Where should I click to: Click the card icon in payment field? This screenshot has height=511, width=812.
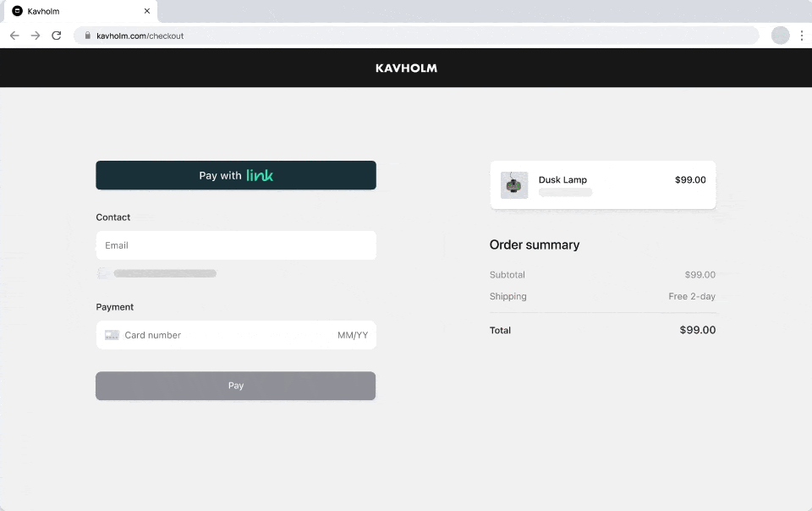[x=112, y=335]
